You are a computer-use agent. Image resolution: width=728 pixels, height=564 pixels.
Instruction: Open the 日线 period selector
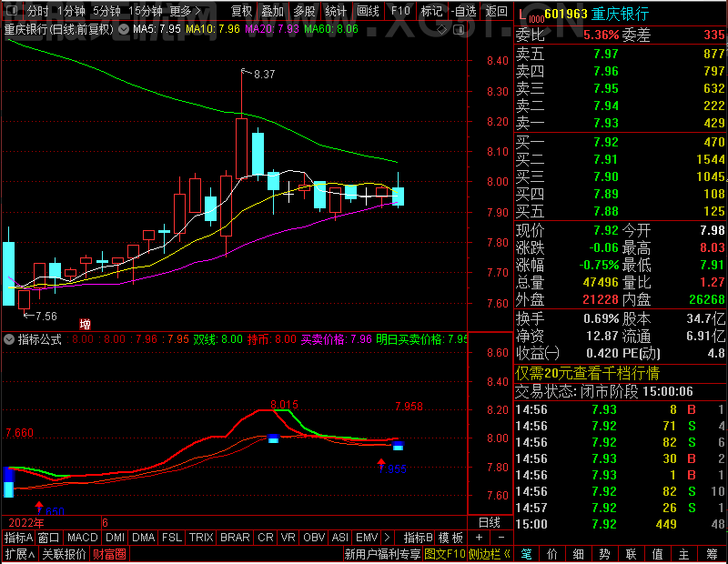tap(490, 523)
